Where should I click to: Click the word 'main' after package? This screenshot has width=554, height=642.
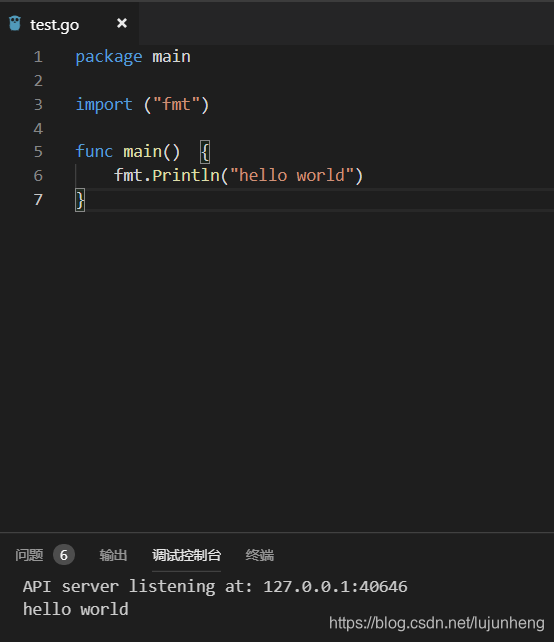coord(171,57)
